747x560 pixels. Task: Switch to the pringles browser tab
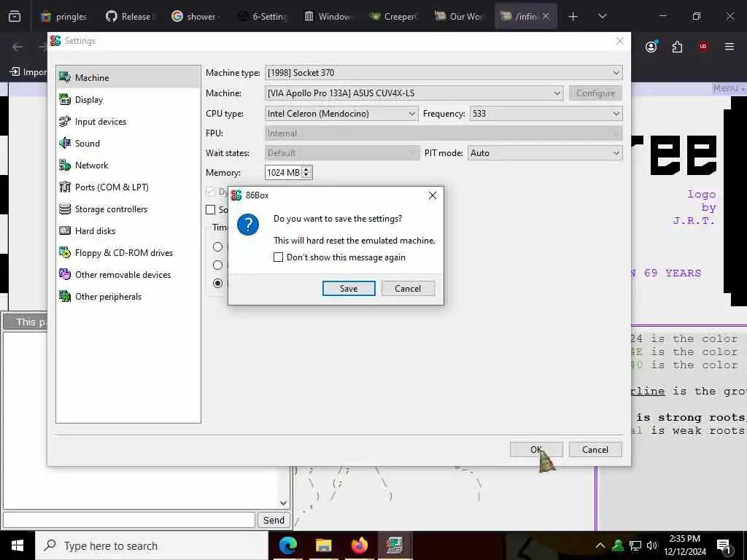point(65,17)
